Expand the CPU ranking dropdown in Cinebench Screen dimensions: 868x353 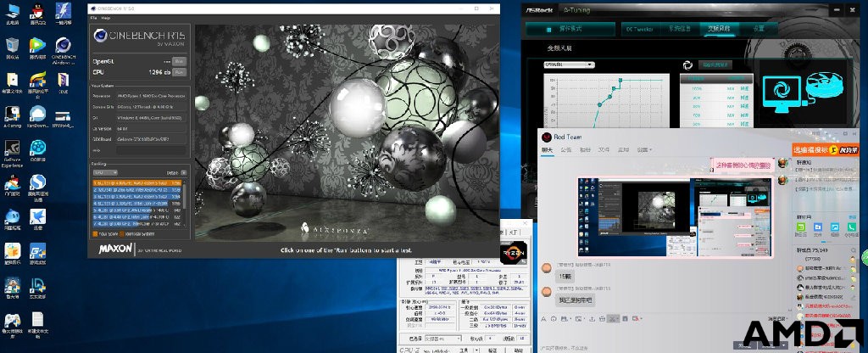click(104, 172)
